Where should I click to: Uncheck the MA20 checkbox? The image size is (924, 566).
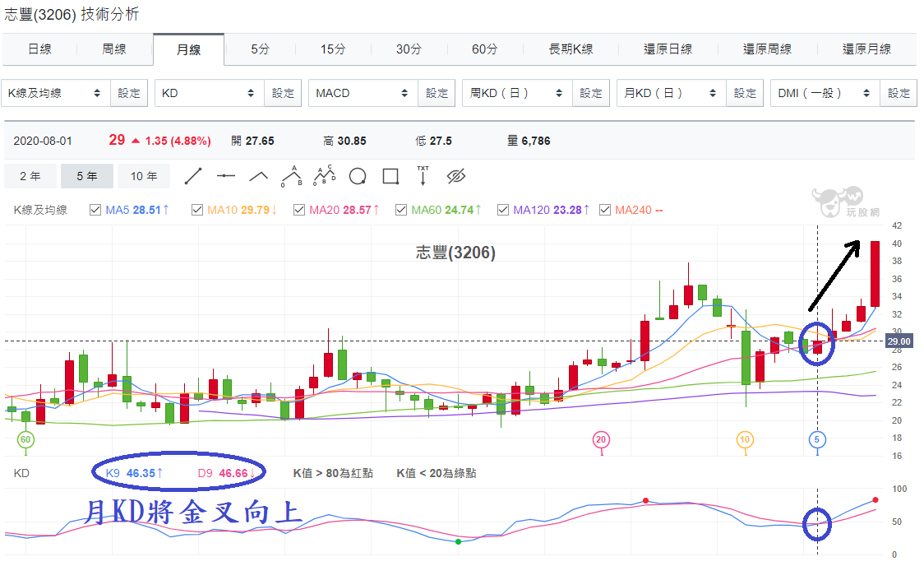[299, 210]
